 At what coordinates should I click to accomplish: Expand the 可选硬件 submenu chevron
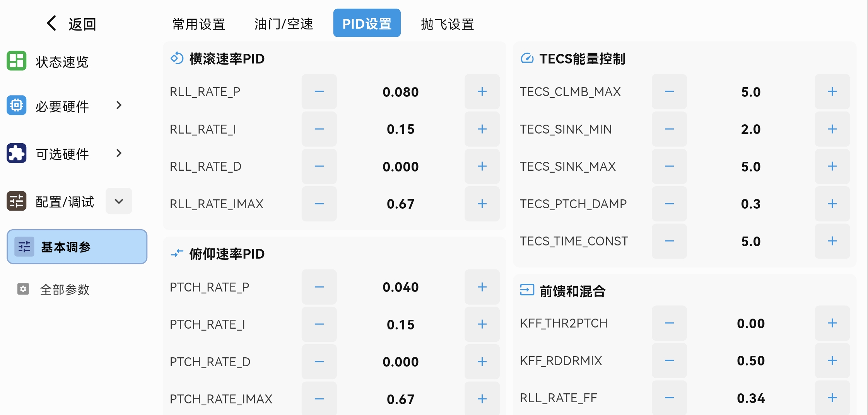tap(119, 153)
